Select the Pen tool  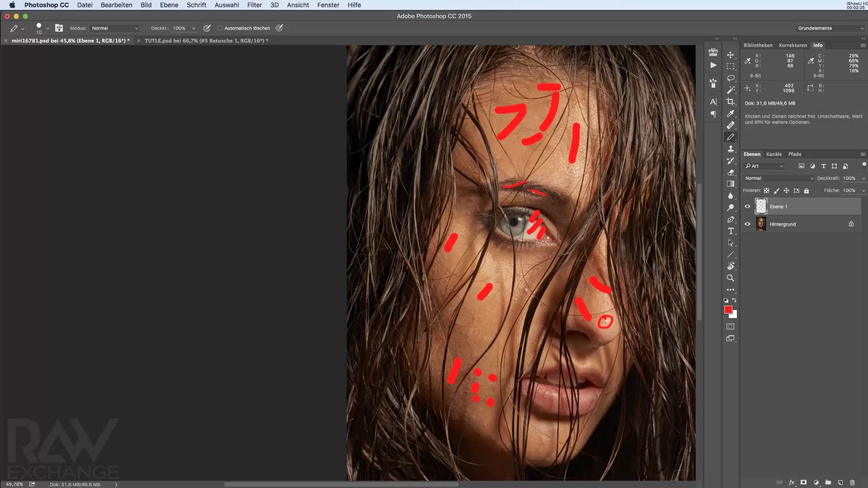point(731,219)
